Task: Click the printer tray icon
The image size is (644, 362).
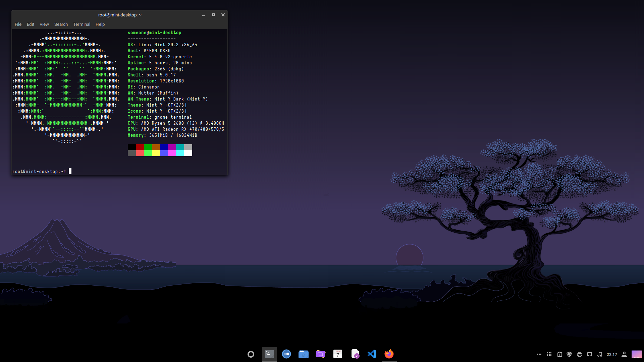Action: click(579, 354)
